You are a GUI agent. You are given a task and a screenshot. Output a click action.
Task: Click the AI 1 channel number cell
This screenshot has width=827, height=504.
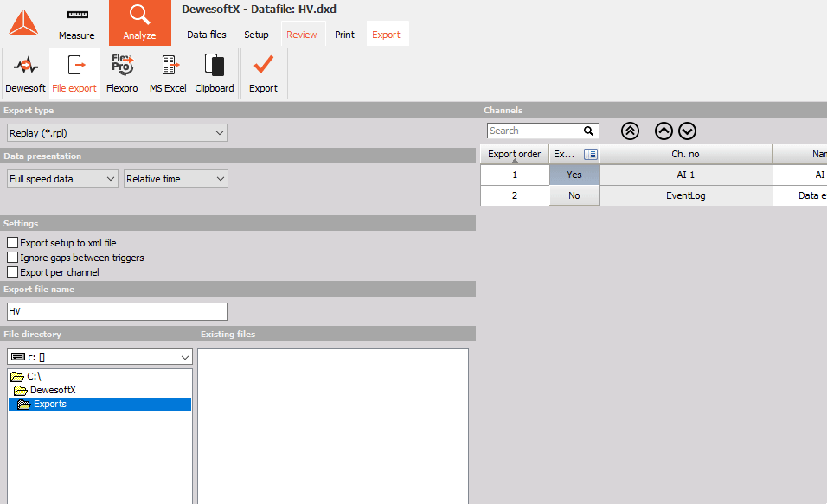686,175
